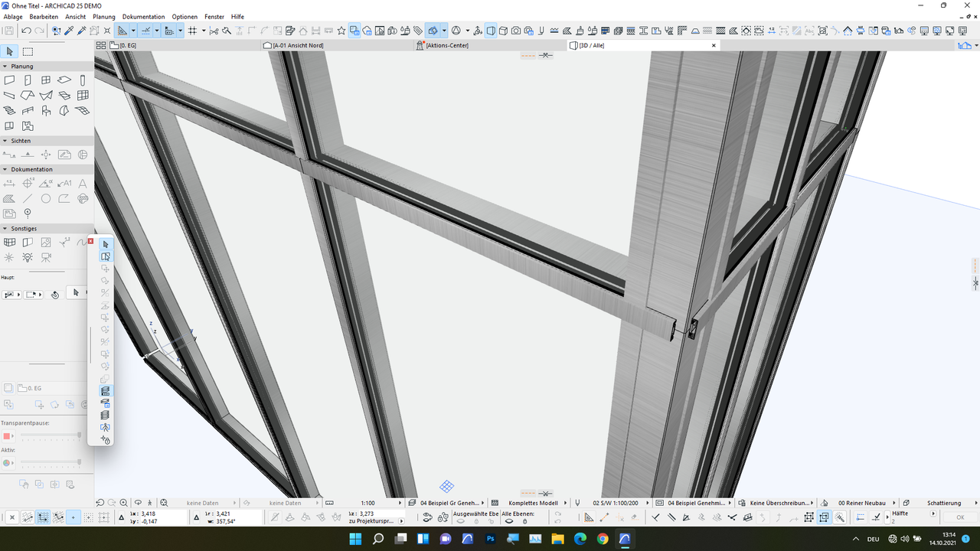Viewport: 980px width, 551px height.
Task: Open the Optionen menu
Action: point(184,16)
